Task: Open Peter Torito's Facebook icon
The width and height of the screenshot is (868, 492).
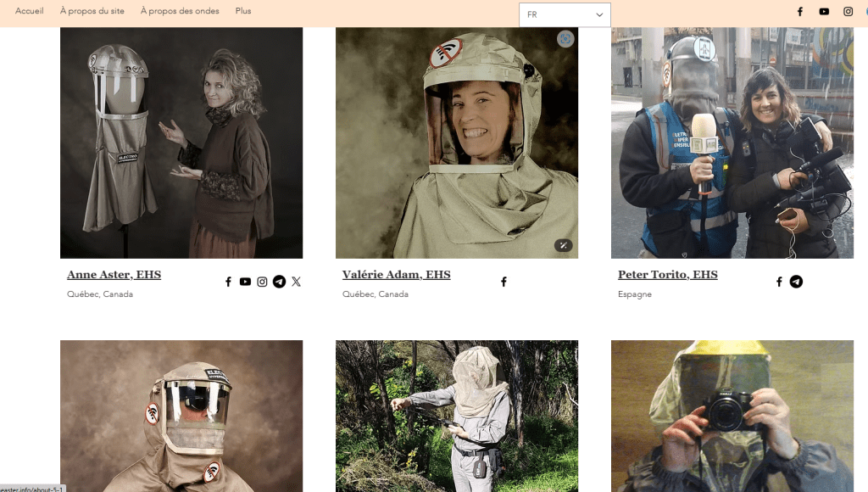Action: 779,282
